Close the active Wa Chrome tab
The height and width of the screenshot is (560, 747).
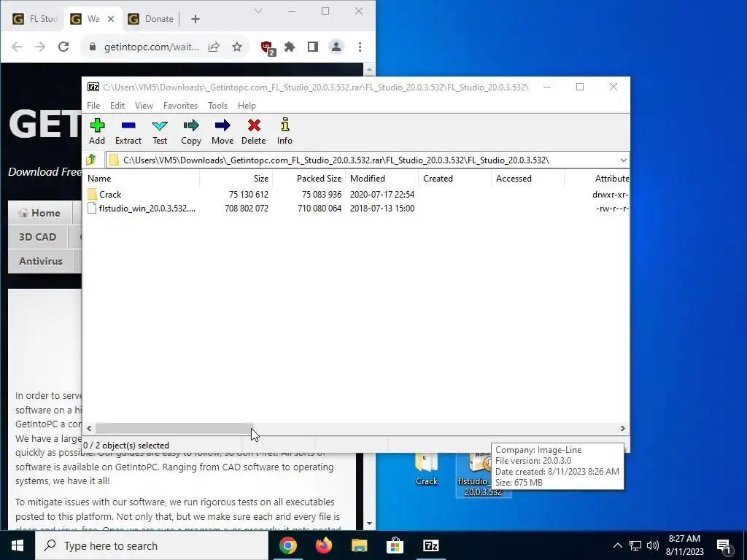click(x=111, y=19)
